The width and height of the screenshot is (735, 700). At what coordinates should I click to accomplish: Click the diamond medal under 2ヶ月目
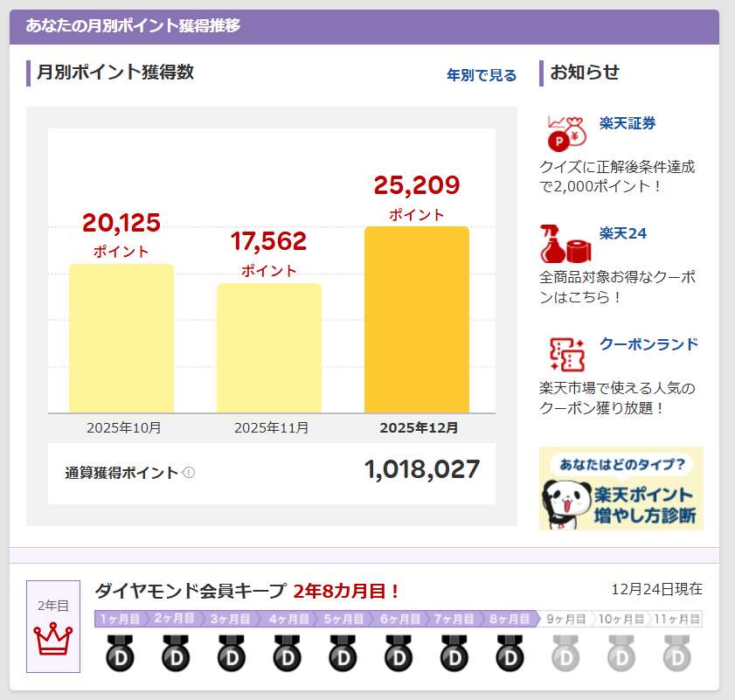[176, 653]
